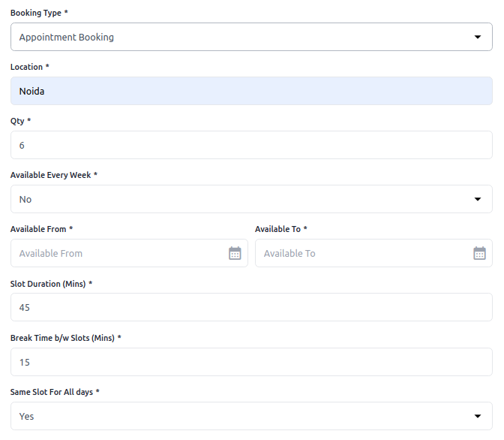504x440 pixels.
Task: Click the Slot Duration (Mins) label
Action: (x=48, y=284)
